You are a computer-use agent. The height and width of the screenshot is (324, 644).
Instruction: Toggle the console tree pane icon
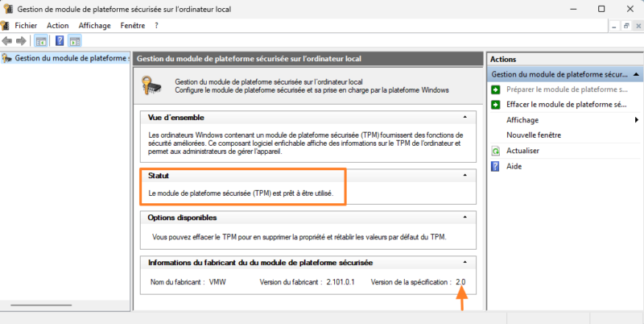41,41
